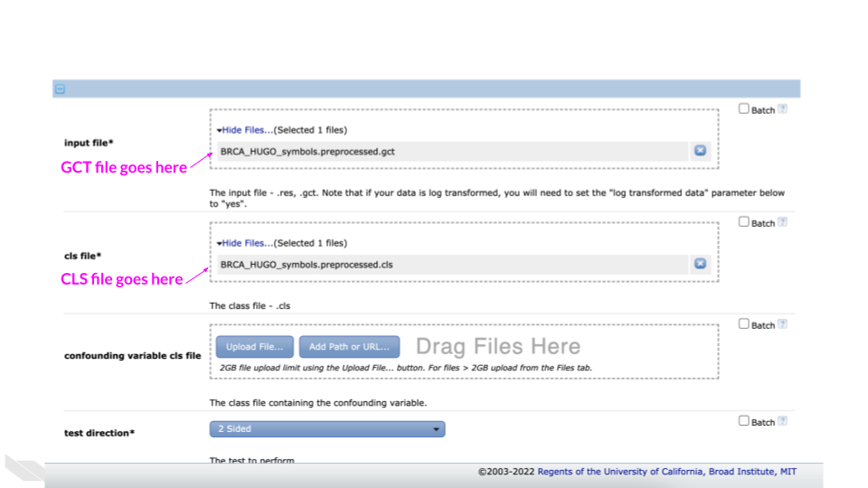Open the Regents of the University of California link

[x=620, y=472]
